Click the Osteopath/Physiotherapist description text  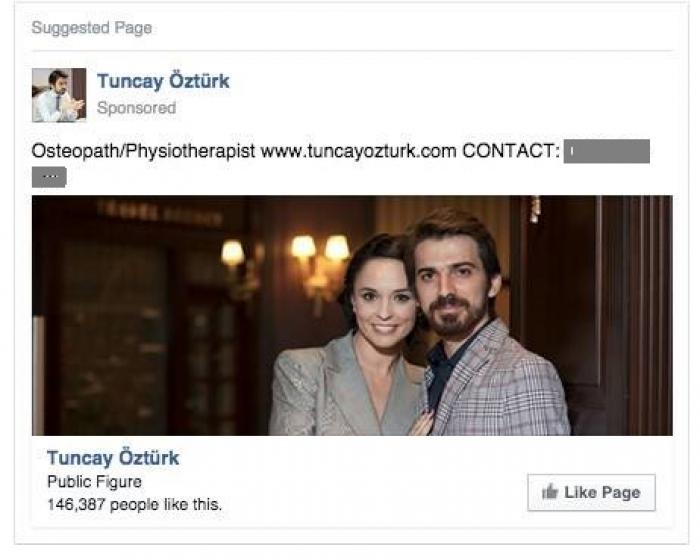(144, 153)
